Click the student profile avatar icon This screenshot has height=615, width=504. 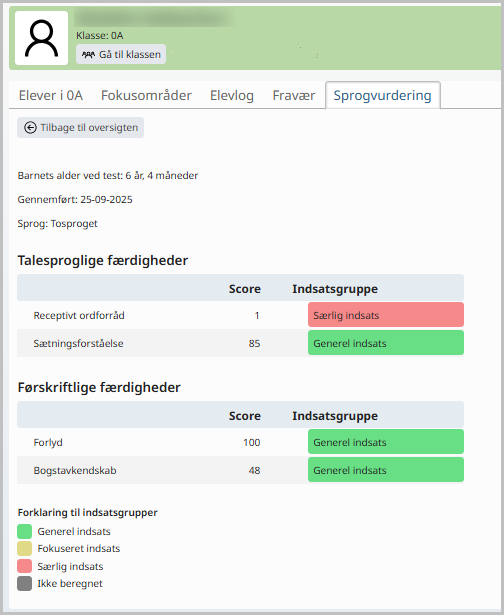click(x=41, y=38)
